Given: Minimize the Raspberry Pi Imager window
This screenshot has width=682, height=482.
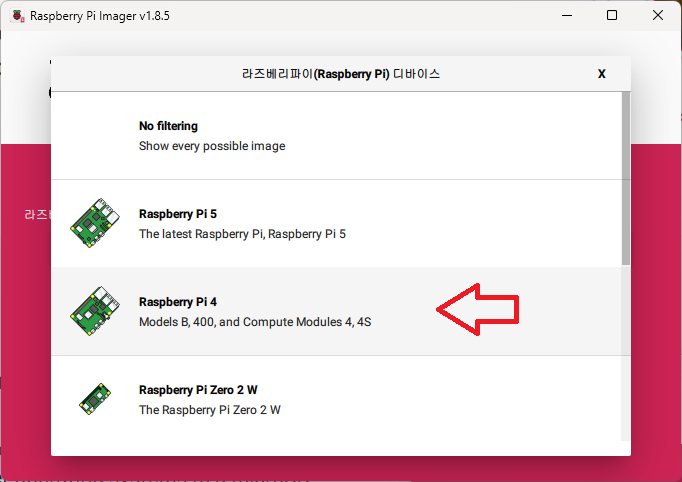Looking at the screenshot, I should (x=567, y=16).
